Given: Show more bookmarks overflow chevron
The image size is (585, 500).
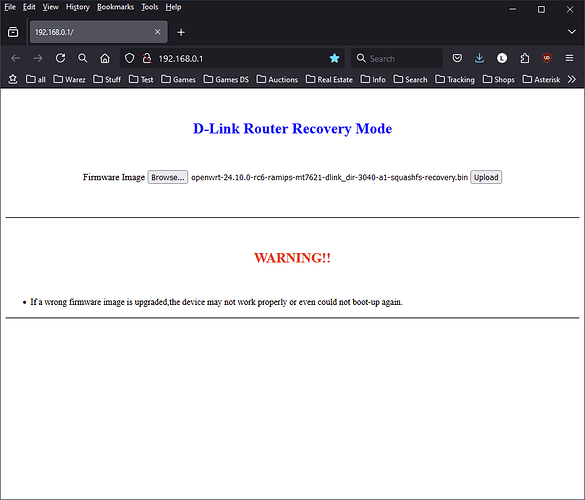Looking at the screenshot, I should 571,79.
